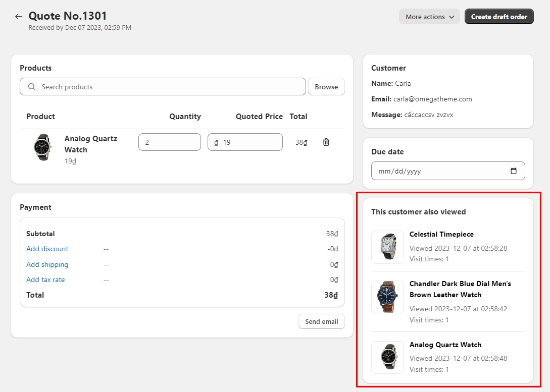
Task: Click the Add shipping link
Action: click(x=47, y=264)
